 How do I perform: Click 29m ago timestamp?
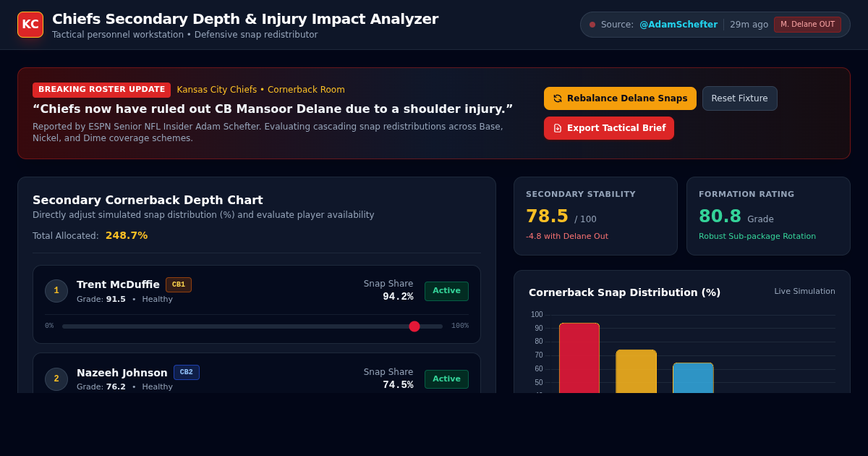(749, 25)
